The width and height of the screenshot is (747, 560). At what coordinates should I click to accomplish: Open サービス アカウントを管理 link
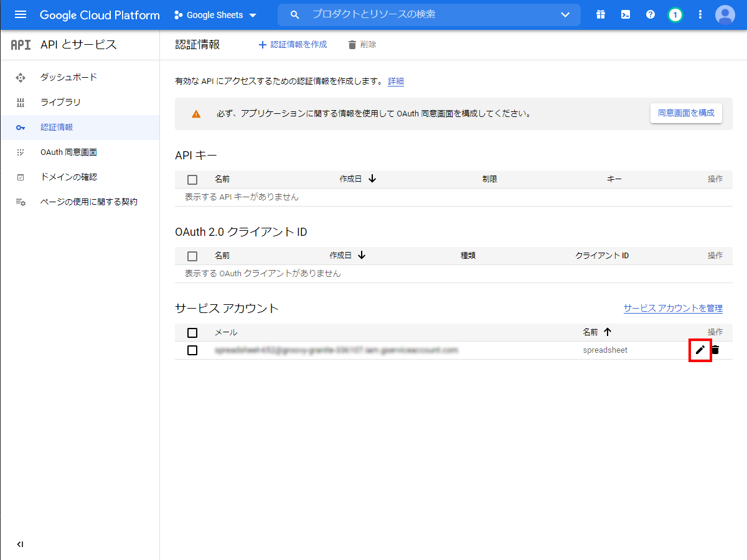[673, 309]
